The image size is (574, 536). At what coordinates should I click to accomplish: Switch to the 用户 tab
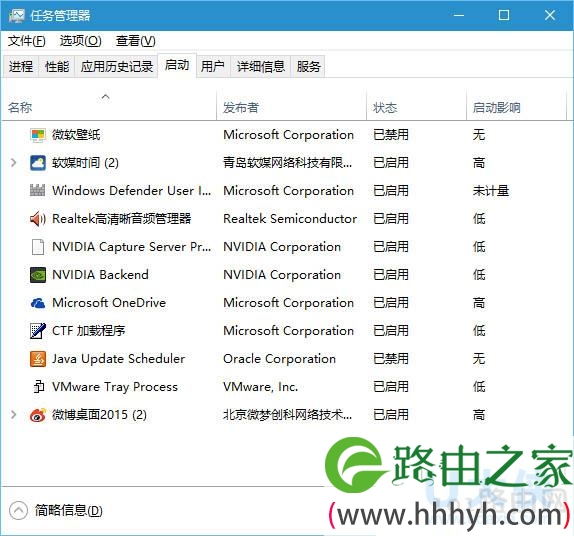(x=213, y=67)
